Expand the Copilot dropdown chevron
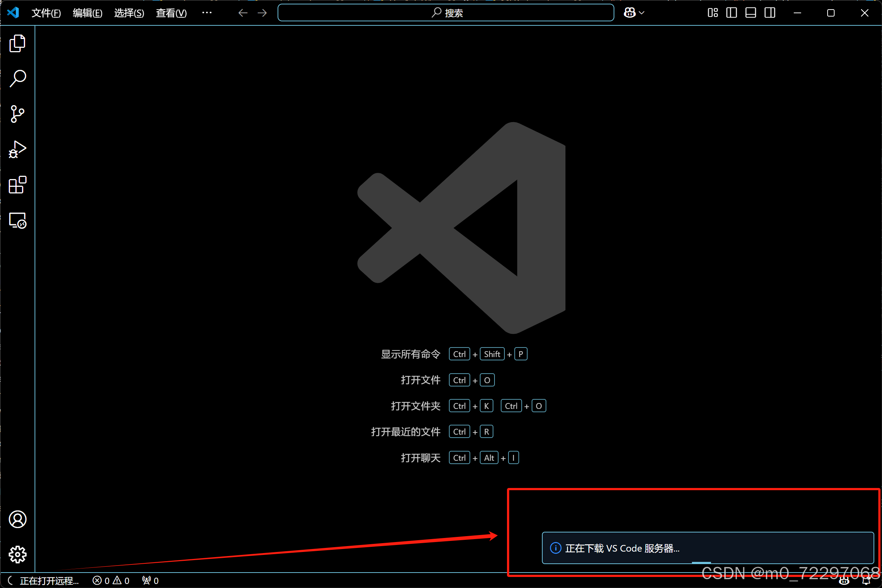This screenshot has height=588, width=882. 642,13
